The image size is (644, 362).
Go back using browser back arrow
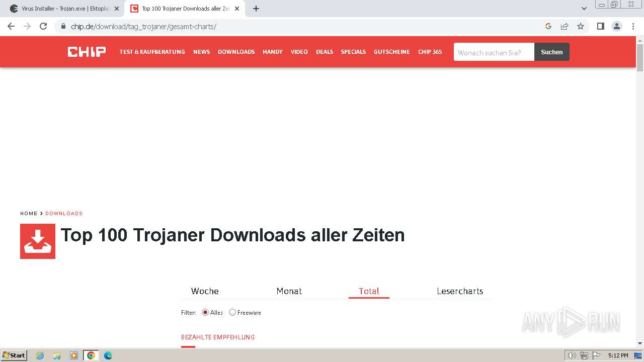(11, 26)
